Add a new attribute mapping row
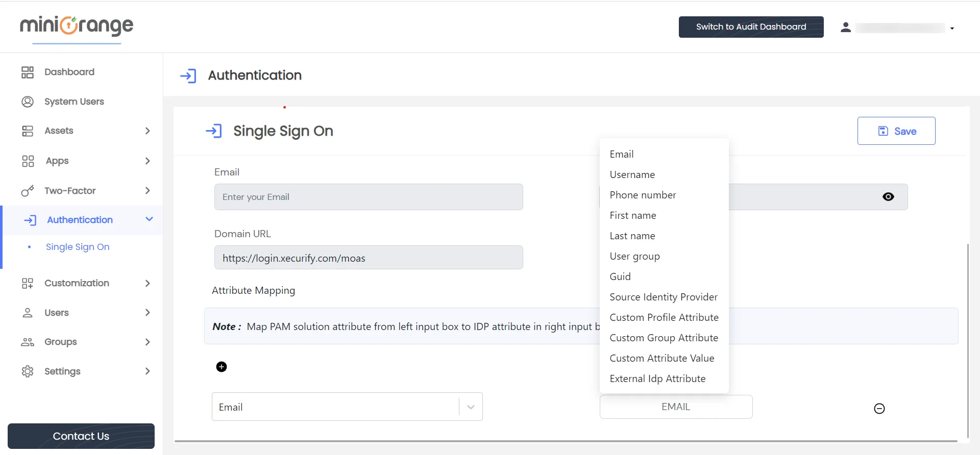Image resolution: width=980 pixels, height=455 pixels. 222,367
